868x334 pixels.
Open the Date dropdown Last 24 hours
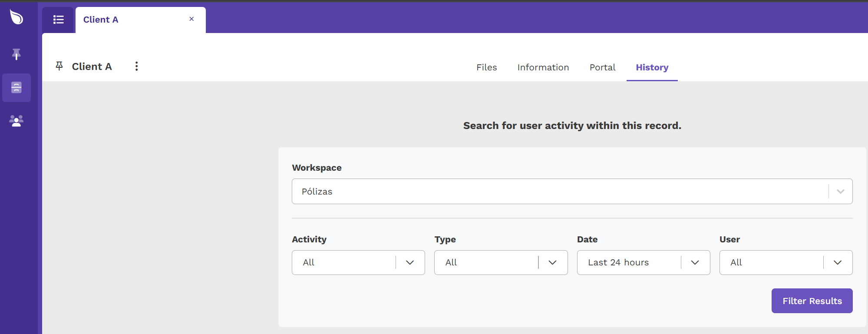coord(643,262)
